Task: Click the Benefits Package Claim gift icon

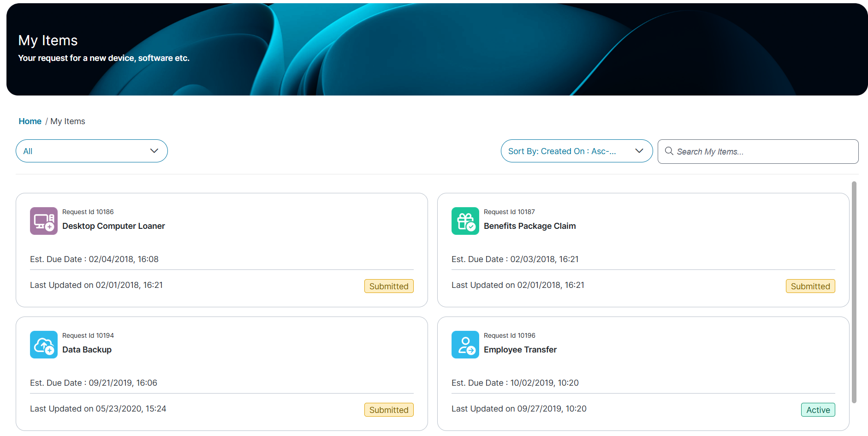Action: (x=465, y=221)
